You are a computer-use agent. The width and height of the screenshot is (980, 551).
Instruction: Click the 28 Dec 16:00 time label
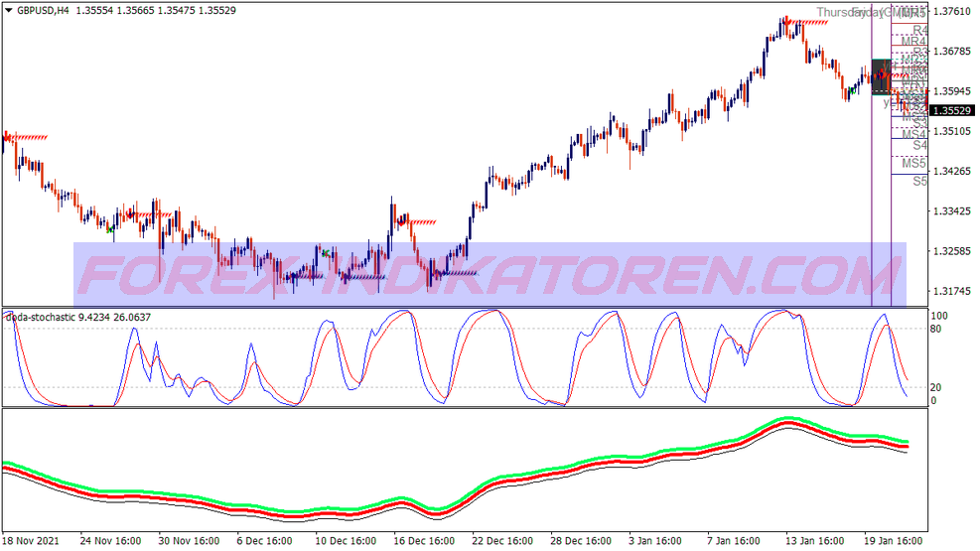point(581,541)
